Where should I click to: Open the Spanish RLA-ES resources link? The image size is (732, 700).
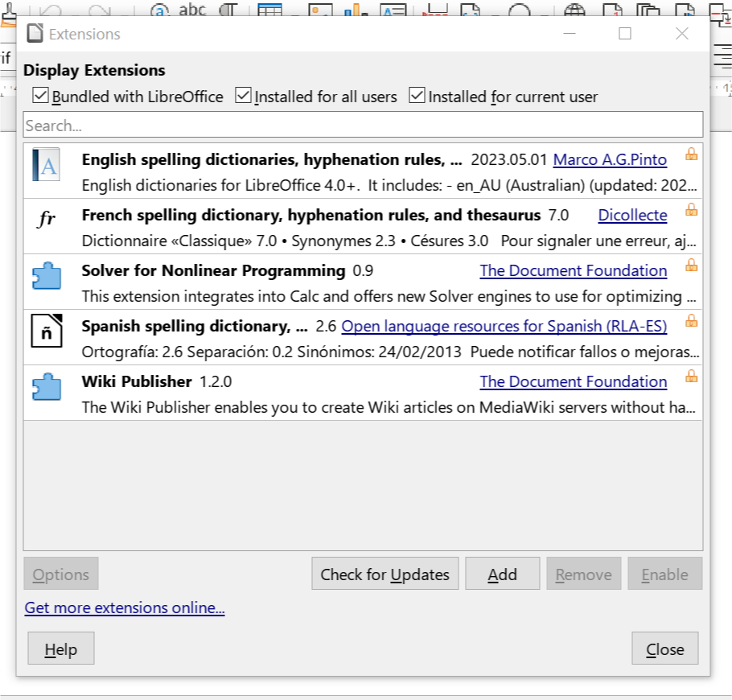click(504, 327)
